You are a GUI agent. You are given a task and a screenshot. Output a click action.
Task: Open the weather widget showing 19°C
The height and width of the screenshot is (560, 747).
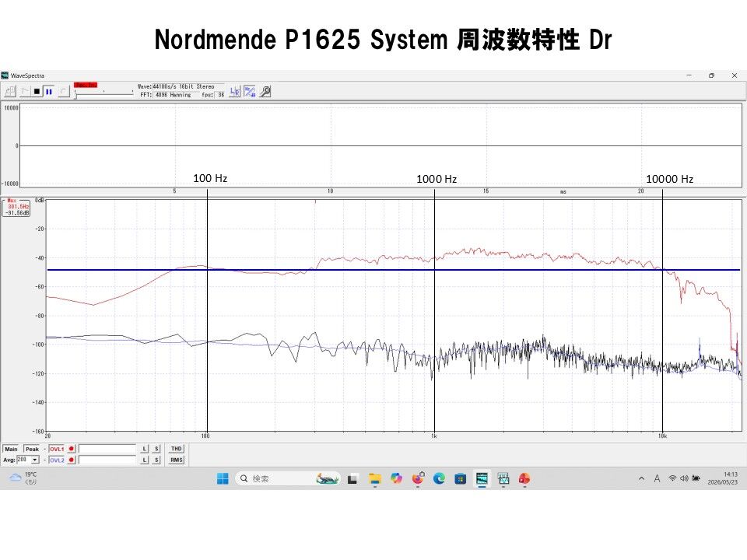coord(23,478)
